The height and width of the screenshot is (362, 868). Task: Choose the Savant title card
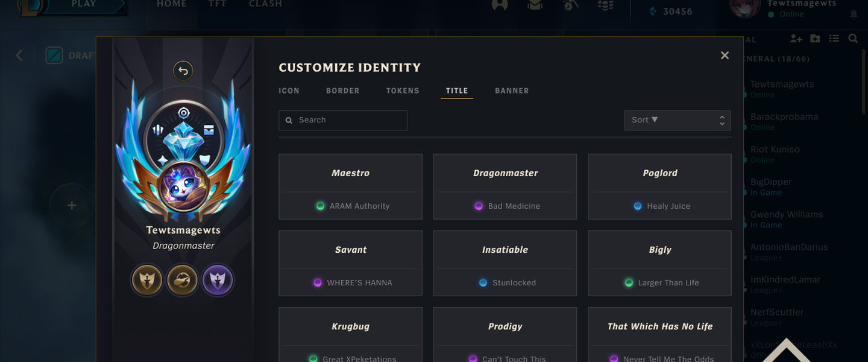[350, 263]
